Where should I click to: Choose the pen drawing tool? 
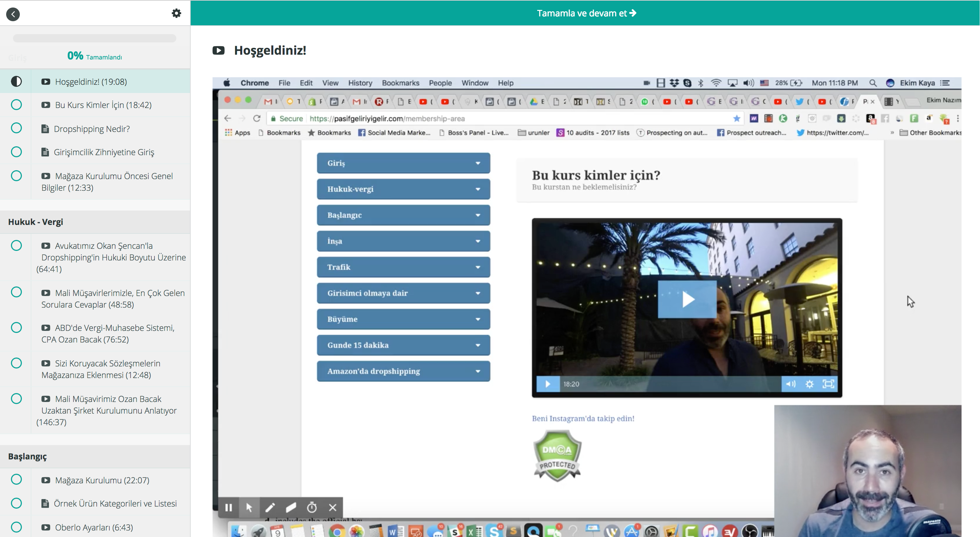(x=270, y=507)
